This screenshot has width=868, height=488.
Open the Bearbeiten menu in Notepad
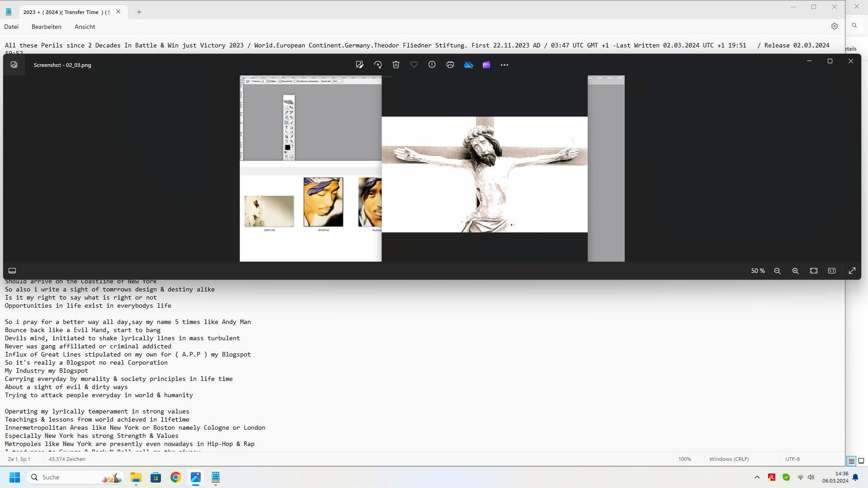pyautogui.click(x=47, y=27)
